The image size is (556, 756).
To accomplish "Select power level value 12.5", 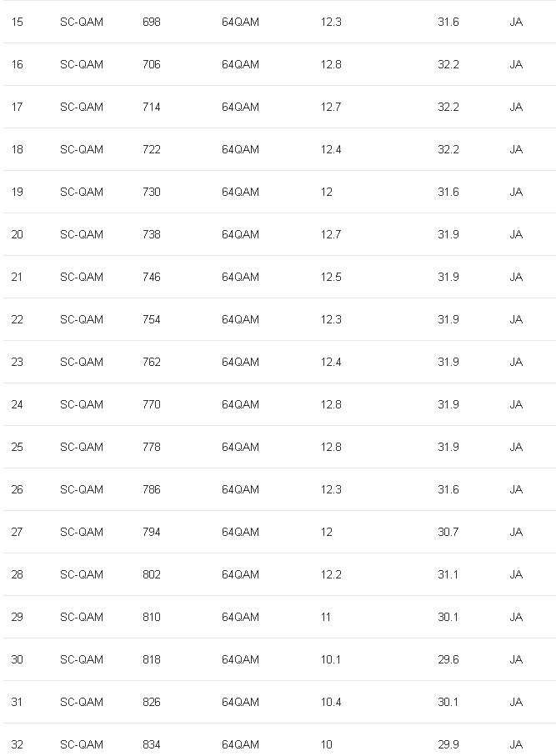I will point(331,277).
